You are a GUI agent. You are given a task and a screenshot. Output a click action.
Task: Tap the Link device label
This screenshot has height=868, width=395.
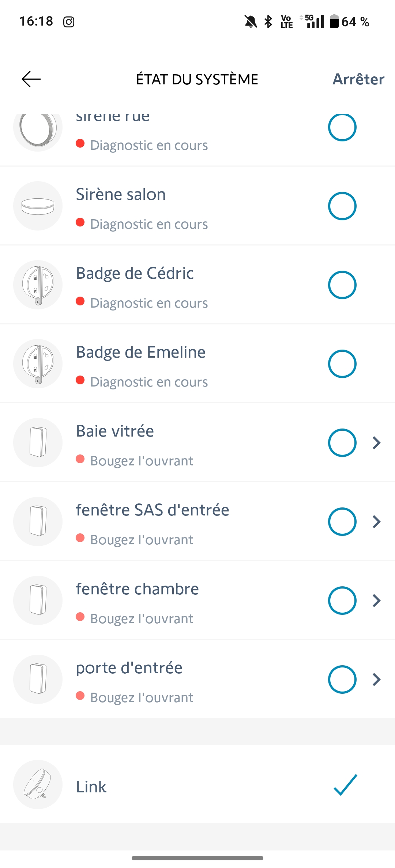pyautogui.click(x=91, y=787)
